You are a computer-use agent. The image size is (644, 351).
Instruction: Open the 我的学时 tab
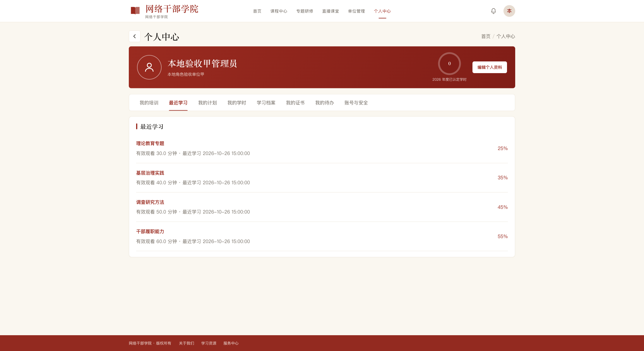(x=237, y=103)
